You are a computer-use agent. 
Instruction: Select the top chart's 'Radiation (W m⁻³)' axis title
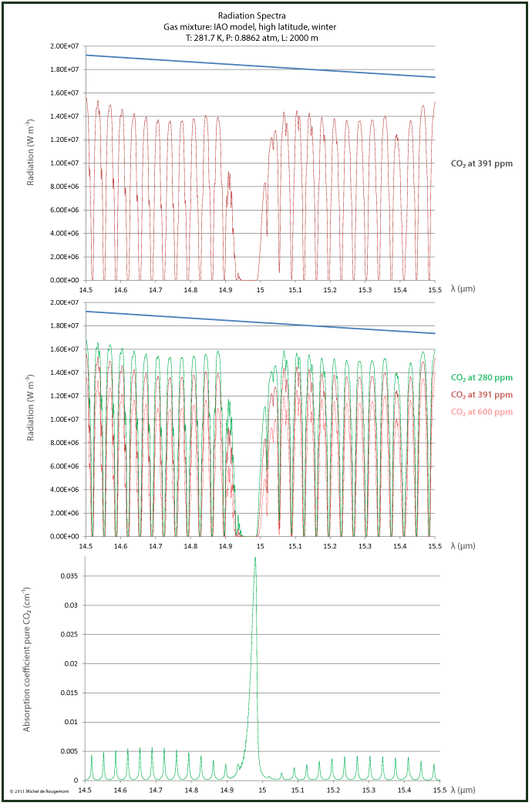pyautogui.click(x=31, y=153)
